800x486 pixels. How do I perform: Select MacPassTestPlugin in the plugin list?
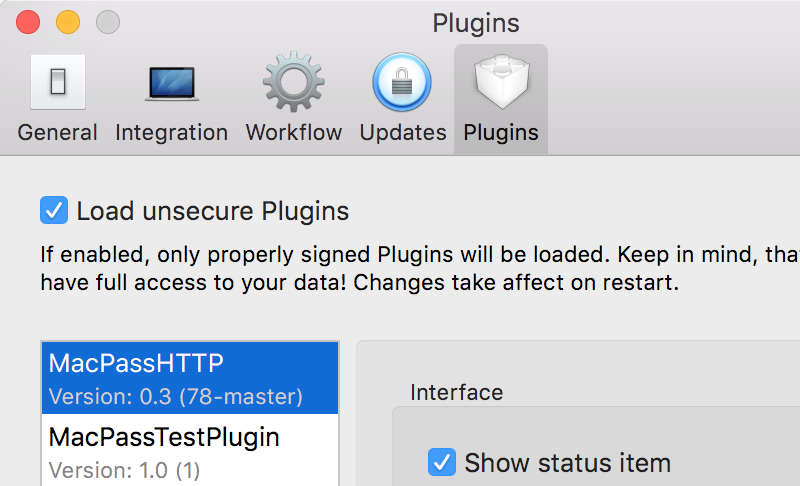click(190, 450)
